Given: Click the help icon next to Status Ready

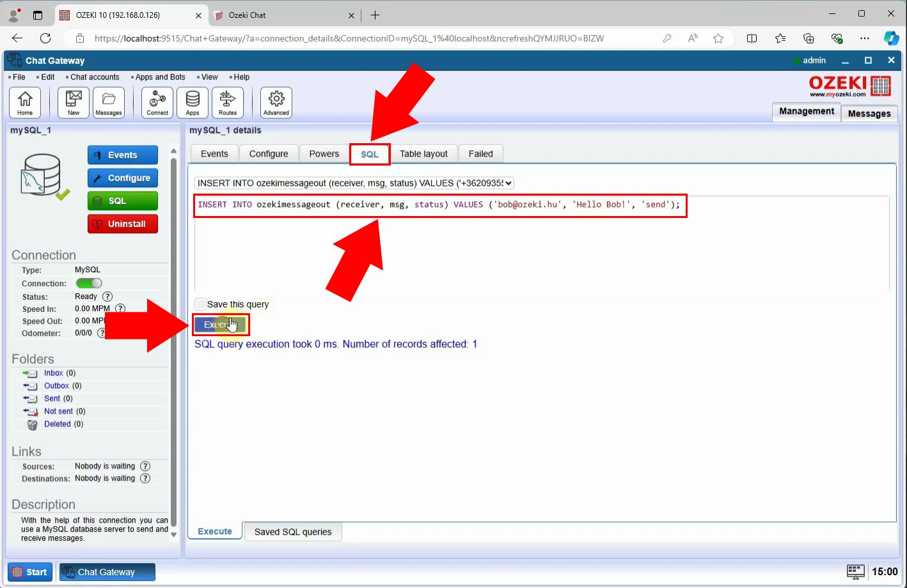Looking at the screenshot, I should 107,297.
